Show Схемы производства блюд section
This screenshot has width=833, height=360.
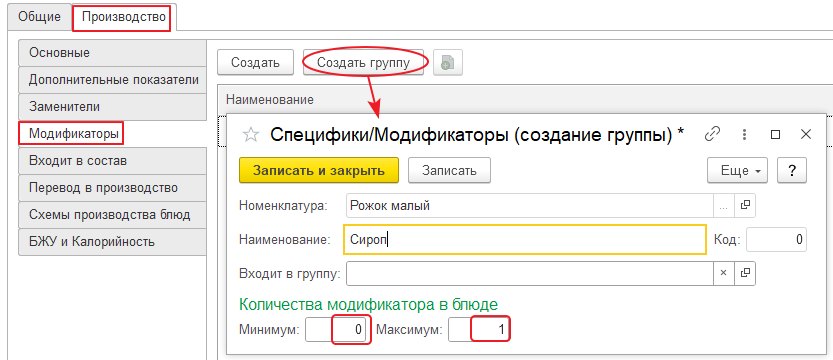tap(112, 215)
